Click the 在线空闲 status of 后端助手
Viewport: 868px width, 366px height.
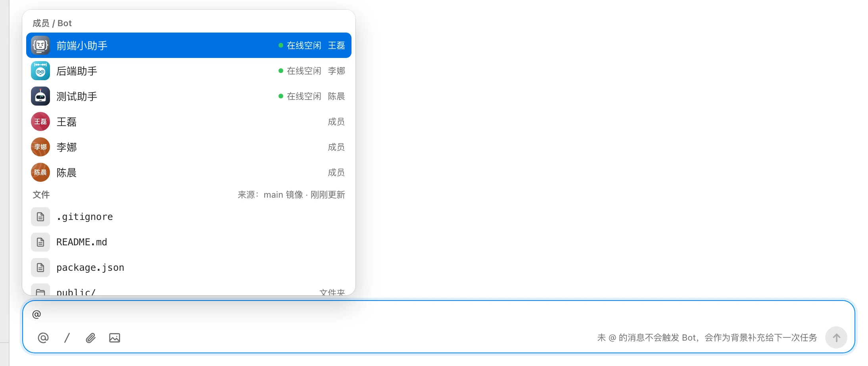(300, 71)
